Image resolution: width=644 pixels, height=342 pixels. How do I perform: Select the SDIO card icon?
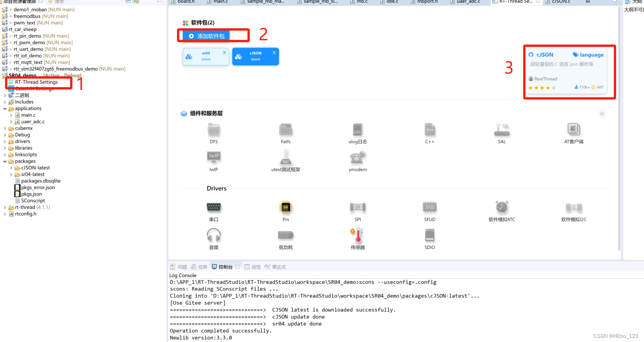[430, 235]
